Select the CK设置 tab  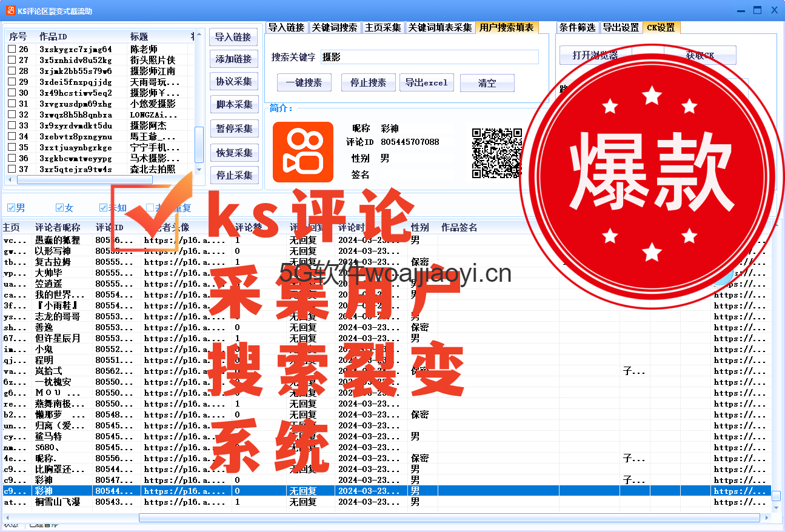point(661,27)
